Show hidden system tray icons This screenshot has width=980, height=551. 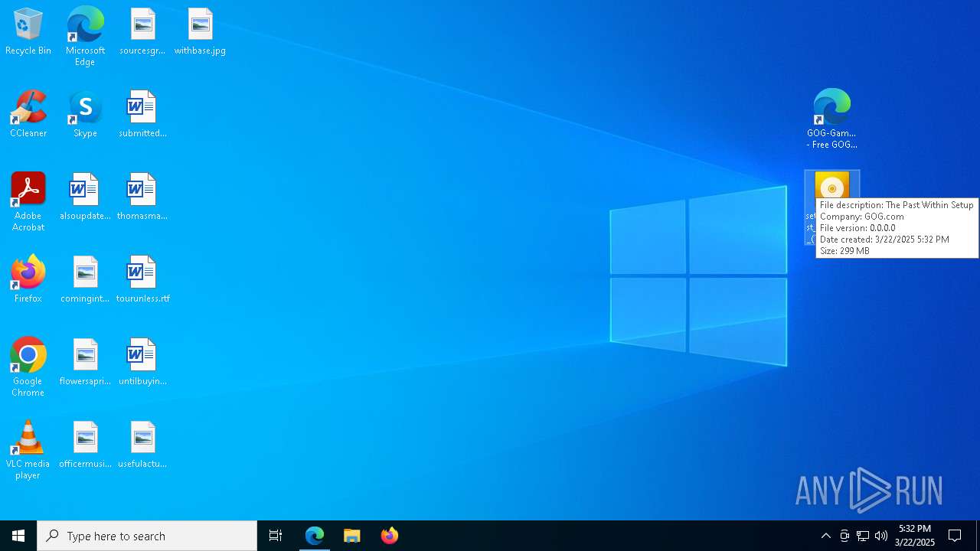(x=825, y=536)
